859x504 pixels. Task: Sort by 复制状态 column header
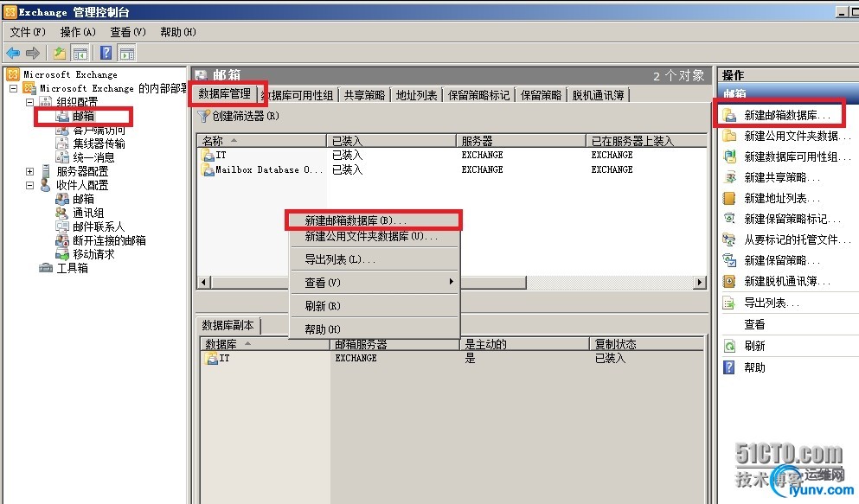647,344
